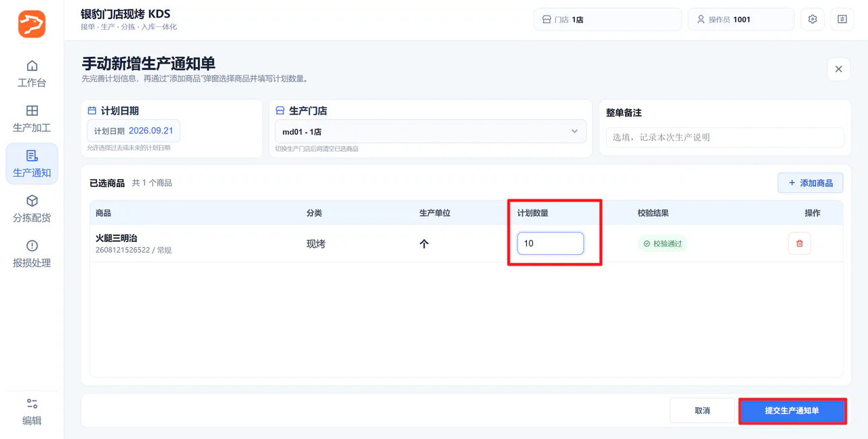Viewport: 868px width, 439px height.
Task: Open the 生产加工 sidebar section
Action: coord(32,119)
